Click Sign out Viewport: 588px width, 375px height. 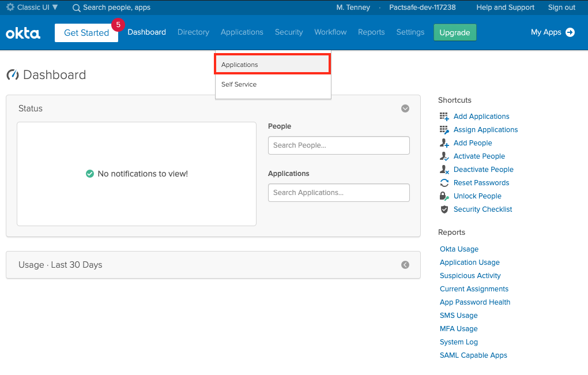point(561,7)
